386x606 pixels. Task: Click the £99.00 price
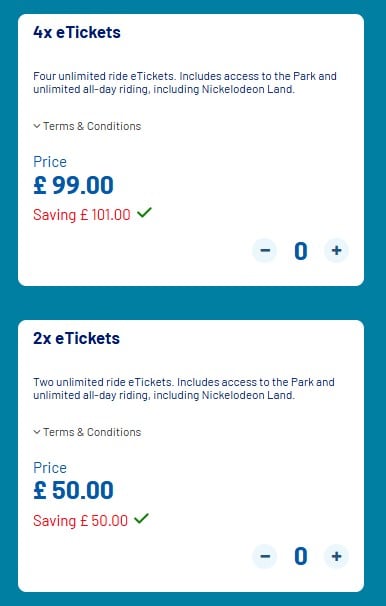[x=73, y=185]
